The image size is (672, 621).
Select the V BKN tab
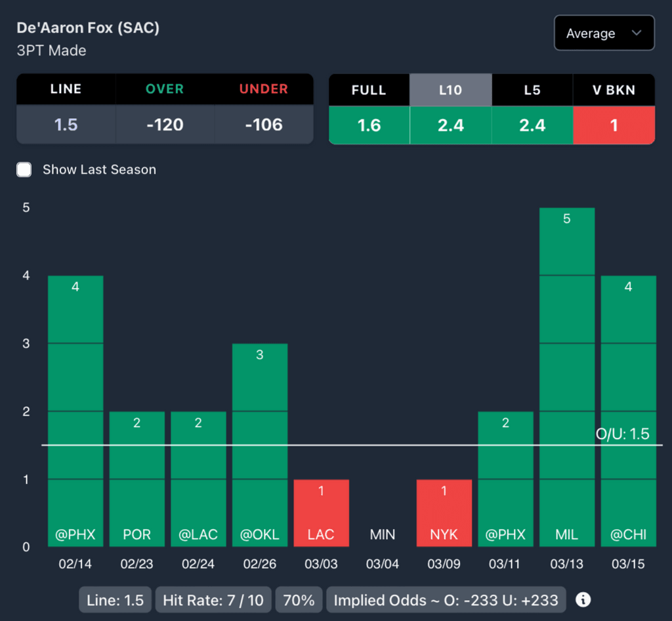[614, 89]
